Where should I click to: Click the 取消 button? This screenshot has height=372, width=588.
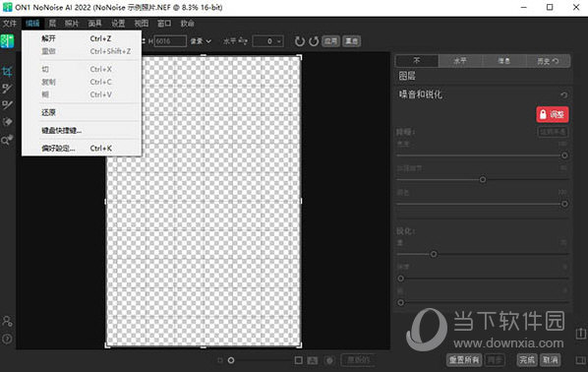550,360
